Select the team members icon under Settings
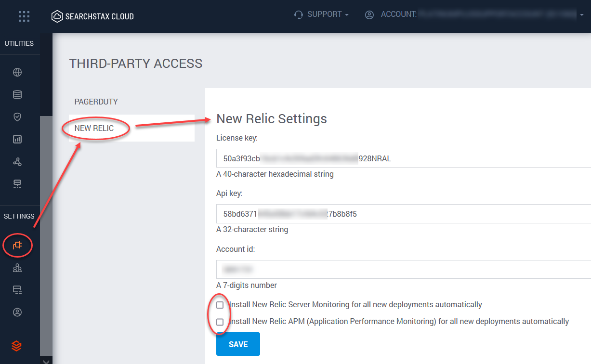The height and width of the screenshot is (364, 591). (17, 267)
